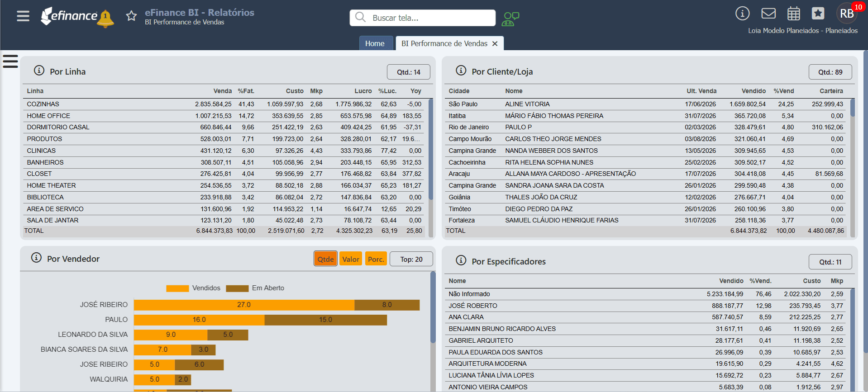This screenshot has width=868, height=392.
Task: Click LEONARDO DA SILVA's 9.0 sold bar
Action: [x=171, y=335]
